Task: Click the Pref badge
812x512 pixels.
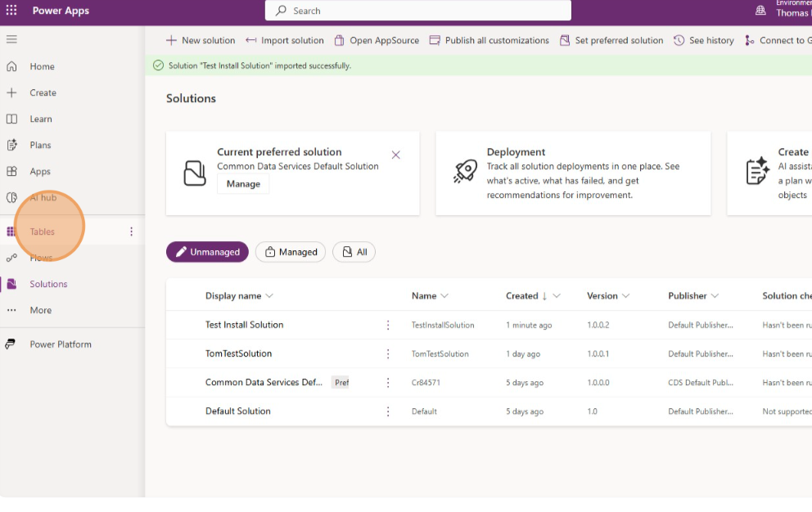Action: tap(341, 383)
